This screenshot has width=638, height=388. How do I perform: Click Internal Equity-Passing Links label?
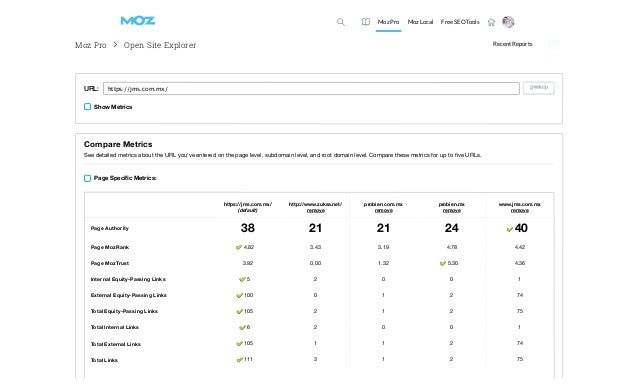(128, 279)
